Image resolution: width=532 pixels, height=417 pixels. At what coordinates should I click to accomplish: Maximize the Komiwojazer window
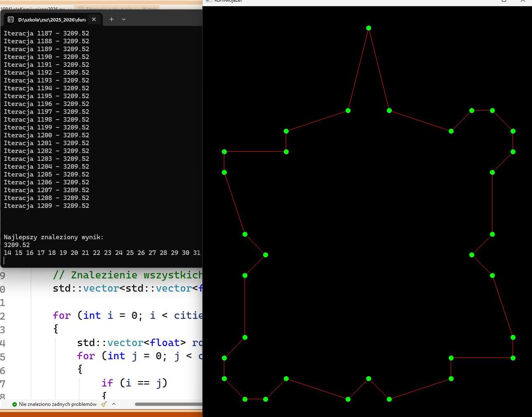504,1
